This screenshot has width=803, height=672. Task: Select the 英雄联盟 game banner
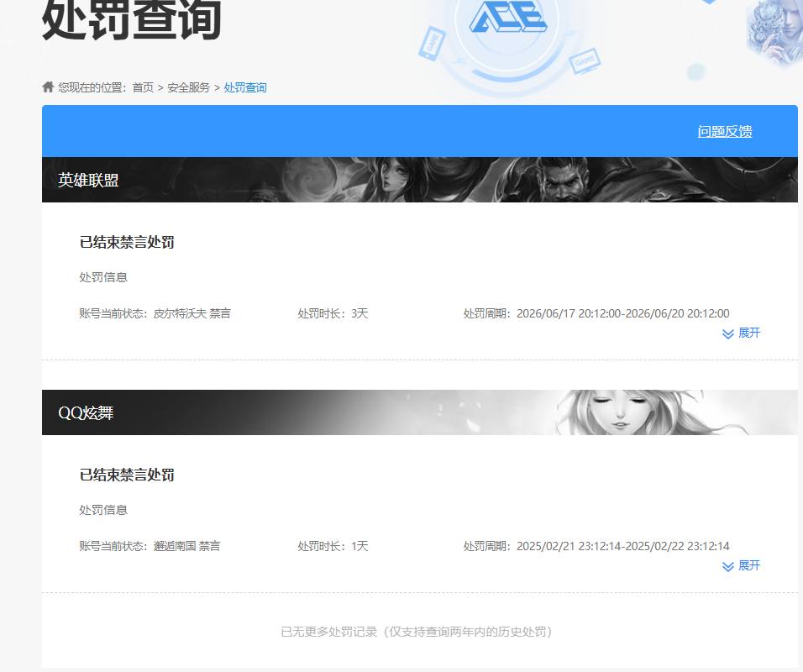[420, 180]
